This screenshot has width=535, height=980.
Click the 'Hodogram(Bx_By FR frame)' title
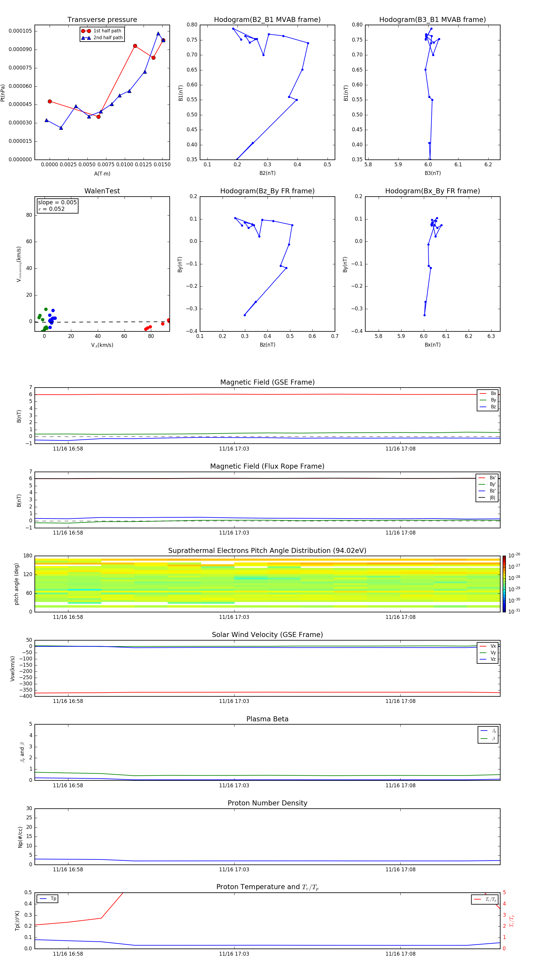pyautogui.click(x=432, y=191)
